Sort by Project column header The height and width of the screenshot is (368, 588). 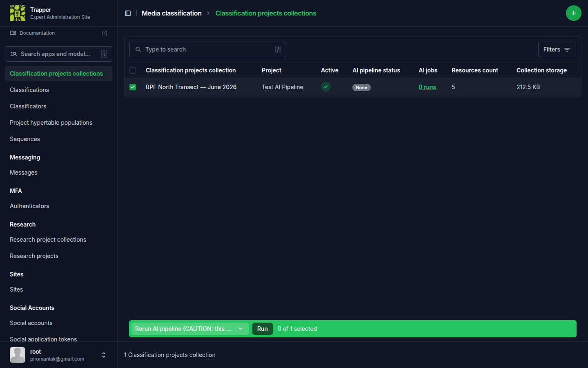[x=272, y=70]
